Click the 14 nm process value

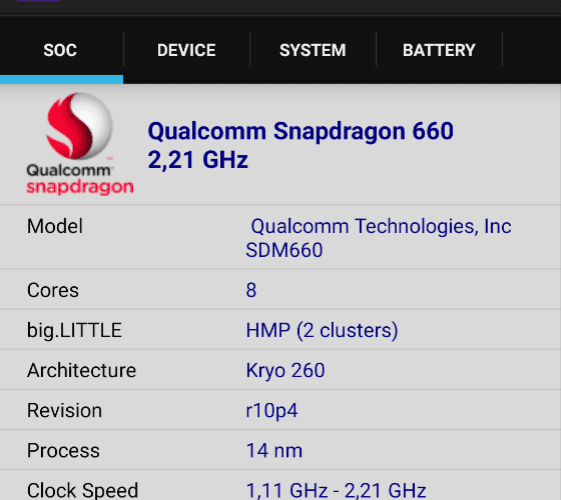point(274,451)
